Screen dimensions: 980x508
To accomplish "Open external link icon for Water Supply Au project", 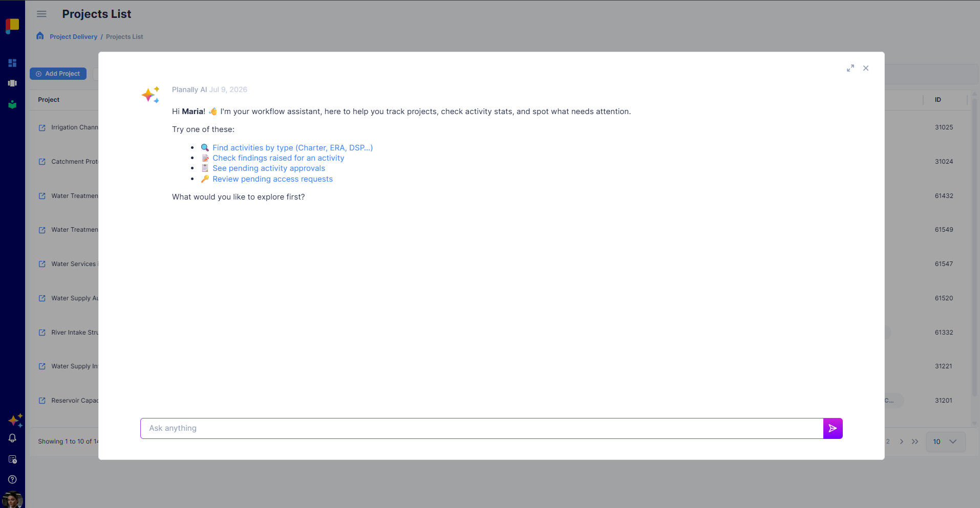I will coord(42,298).
